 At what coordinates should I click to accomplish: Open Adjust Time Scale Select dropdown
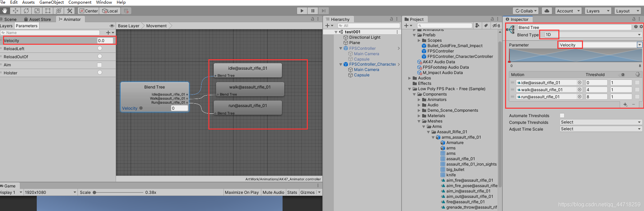601,129
